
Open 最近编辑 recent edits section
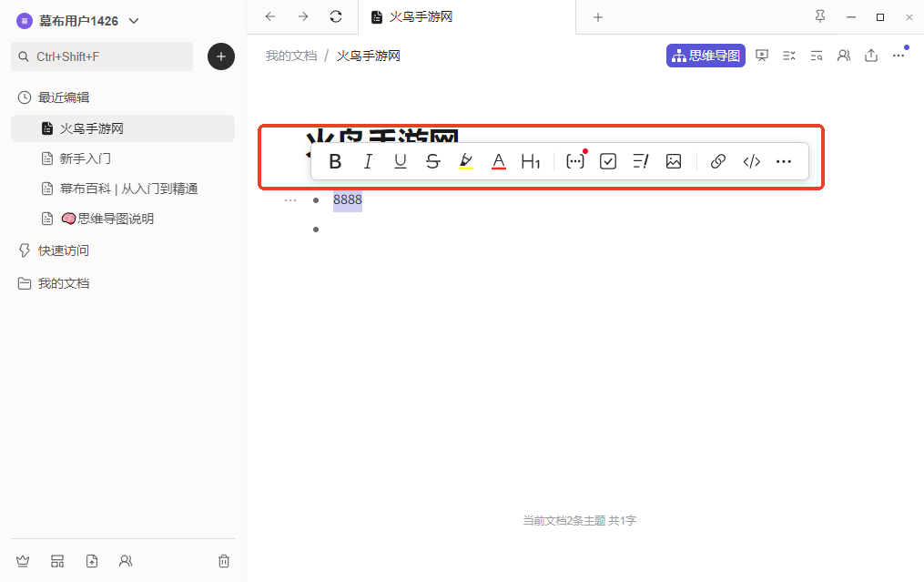(x=63, y=97)
